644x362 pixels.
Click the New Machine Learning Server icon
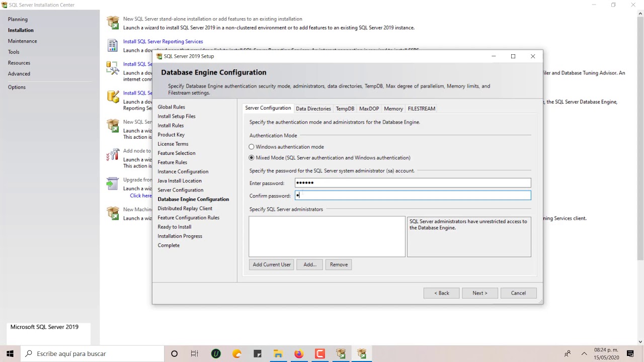tap(113, 213)
